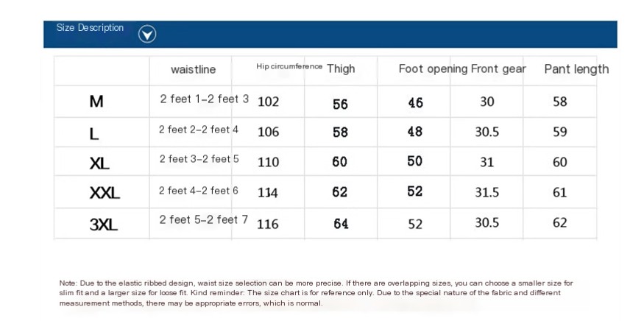Click the Thigh column header

341,68
